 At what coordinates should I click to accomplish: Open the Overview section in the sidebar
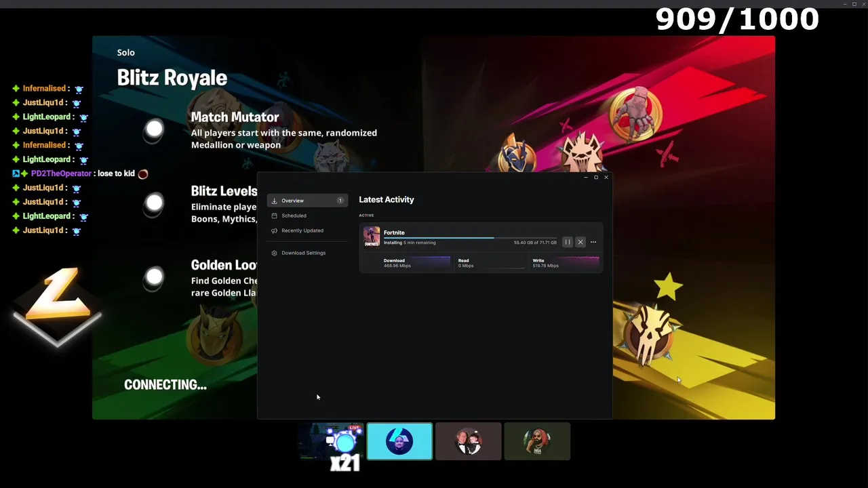coord(307,201)
